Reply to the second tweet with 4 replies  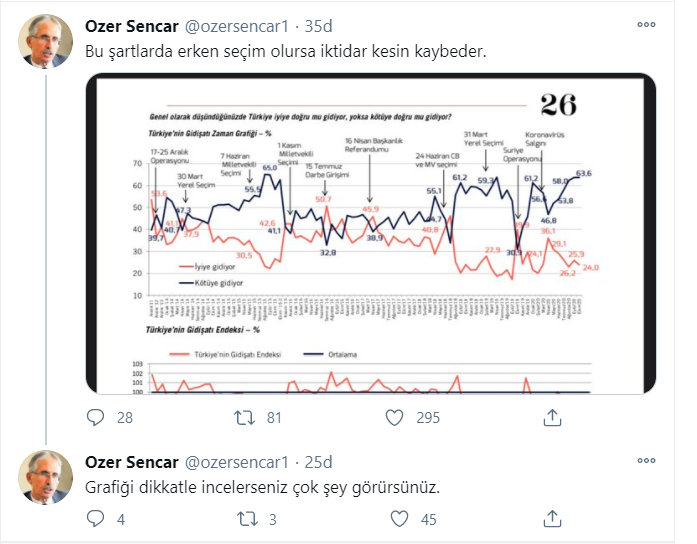coord(95,519)
